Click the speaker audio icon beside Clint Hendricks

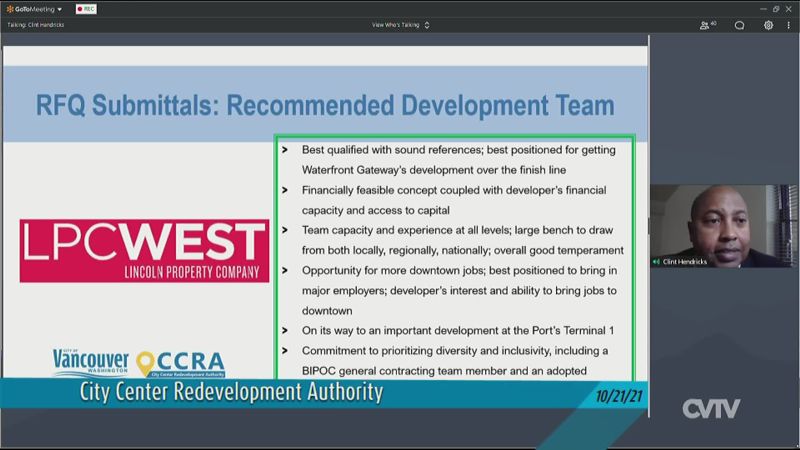point(658,261)
